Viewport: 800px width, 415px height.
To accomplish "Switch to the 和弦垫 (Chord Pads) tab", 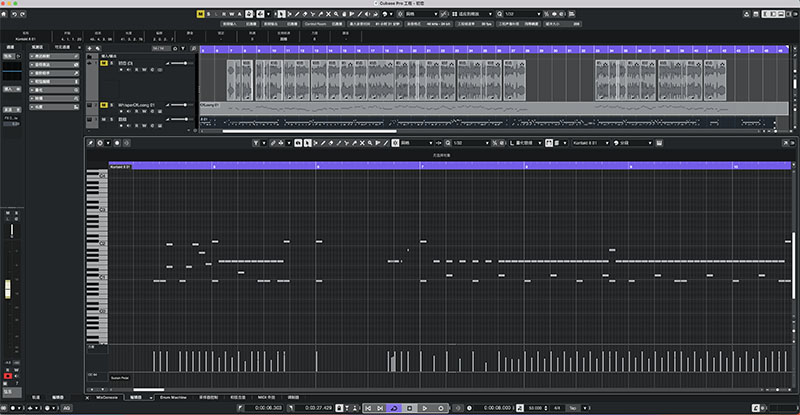I will [x=238, y=397].
